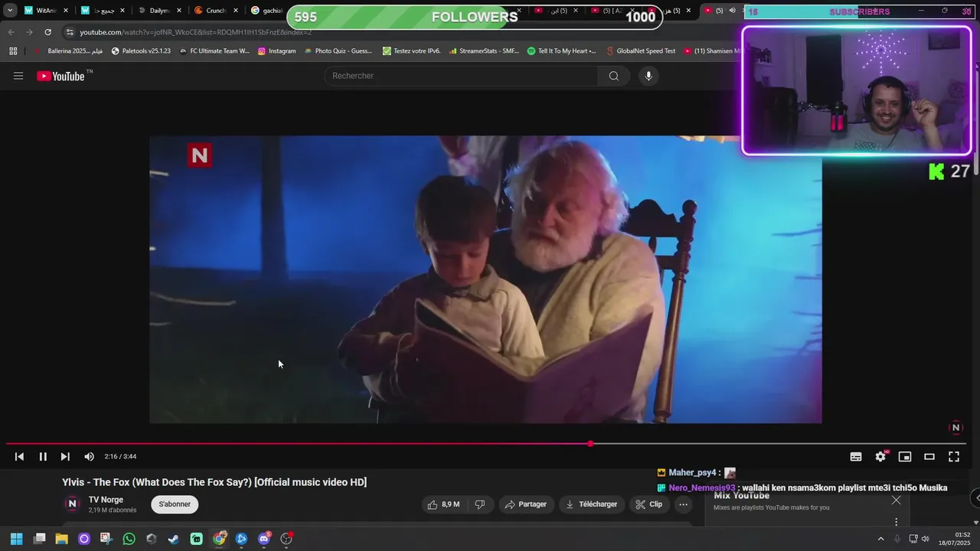The height and width of the screenshot is (551, 980).
Task: Click the red progress bar scrubber dot
Action: [x=590, y=444]
